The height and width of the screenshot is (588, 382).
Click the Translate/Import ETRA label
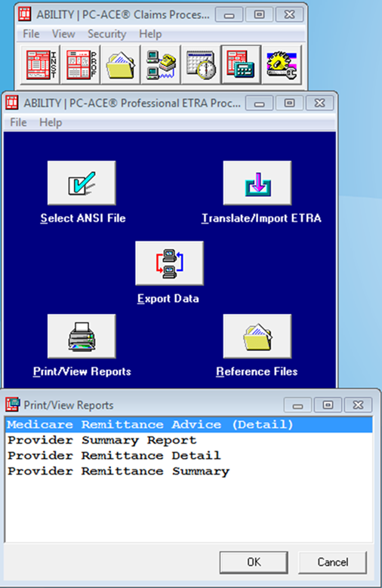pyautogui.click(x=261, y=218)
